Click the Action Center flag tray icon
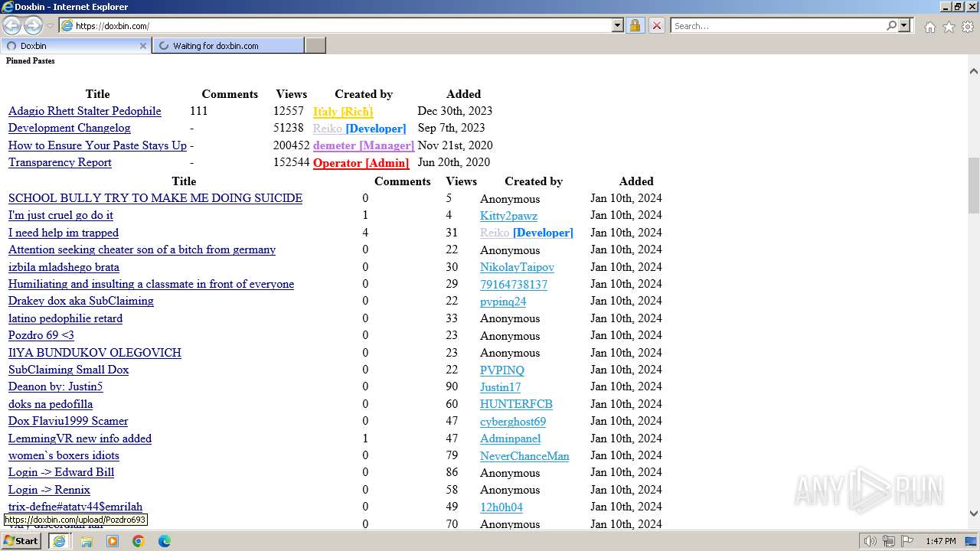This screenshot has width=980, height=551. point(907,541)
